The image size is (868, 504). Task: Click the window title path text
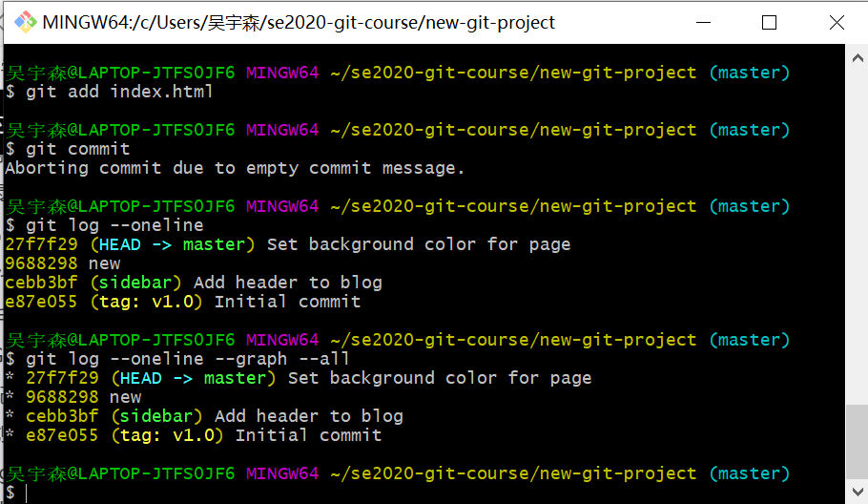coord(299,22)
